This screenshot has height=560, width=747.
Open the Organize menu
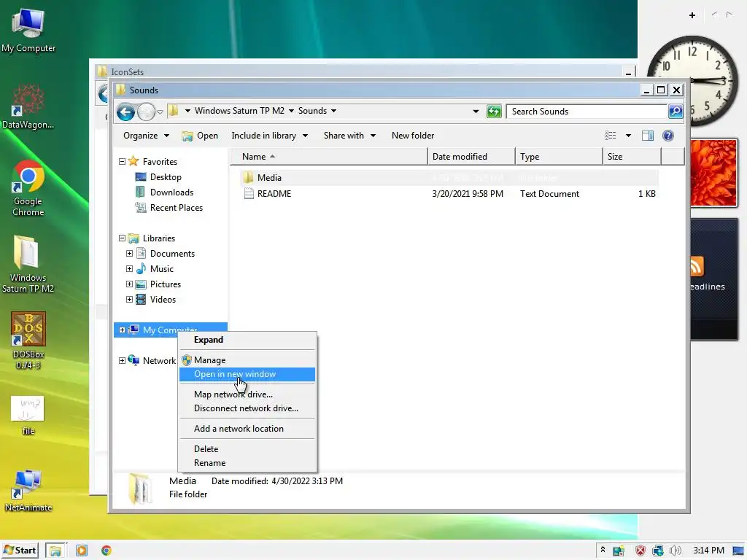pos(146,136)
